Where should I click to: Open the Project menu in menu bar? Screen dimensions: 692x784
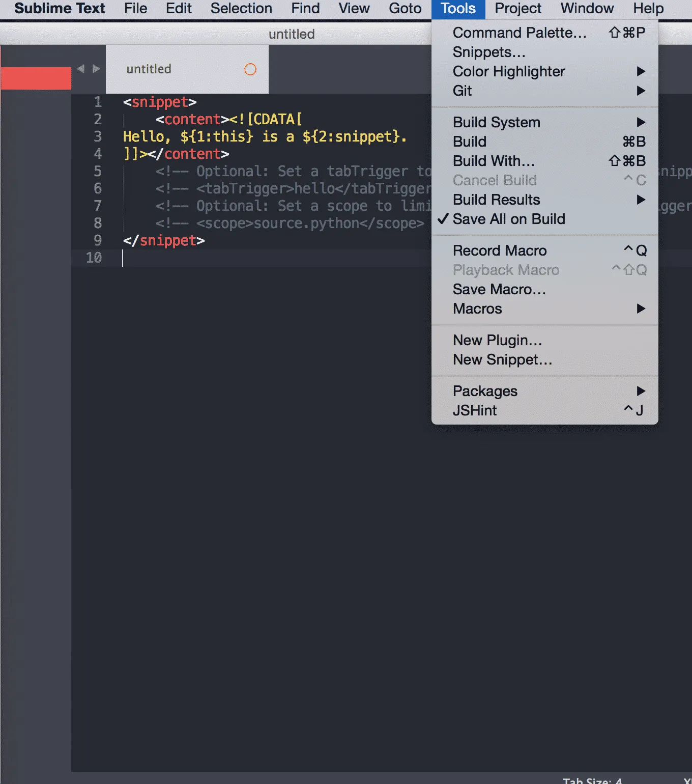(x=517, y=9)
